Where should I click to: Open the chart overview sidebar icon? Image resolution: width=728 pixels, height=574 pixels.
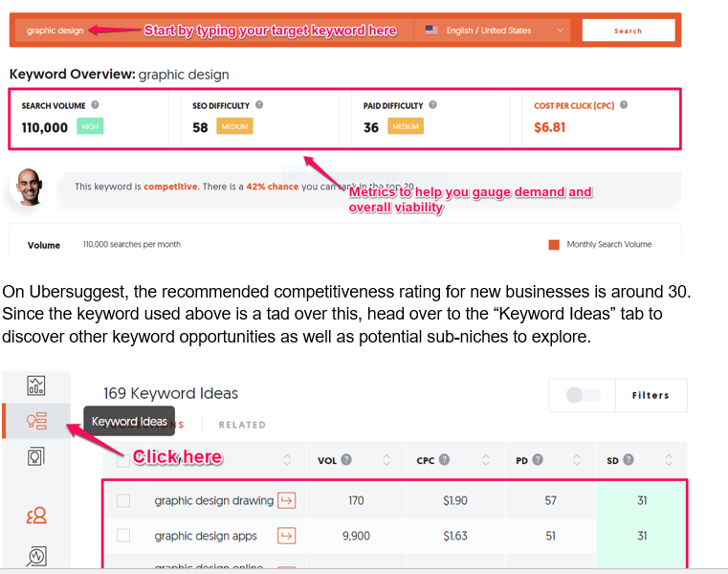[x=36, y=386]
